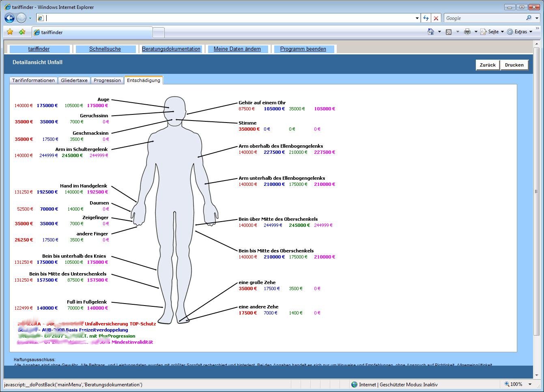The width and height of the screenshot is (544, 392).
Task: Click the Programm beenden link
Action: 303,49
